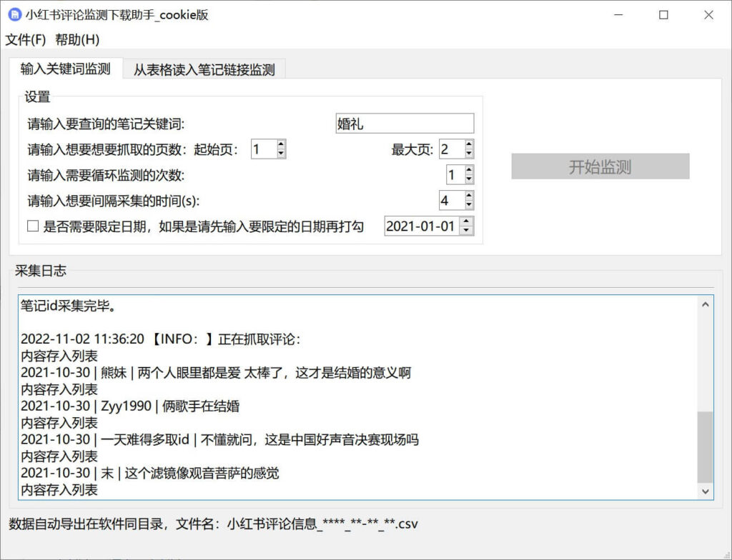Click the 开始监测 button
The width and height of the screenshot is (732, 560).
click(x=600, y=166)
